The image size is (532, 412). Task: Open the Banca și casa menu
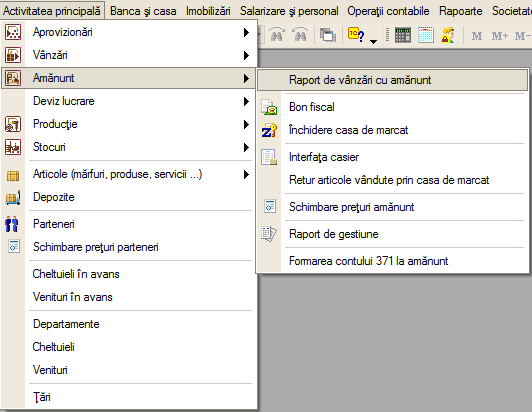(x=143, y=11)
